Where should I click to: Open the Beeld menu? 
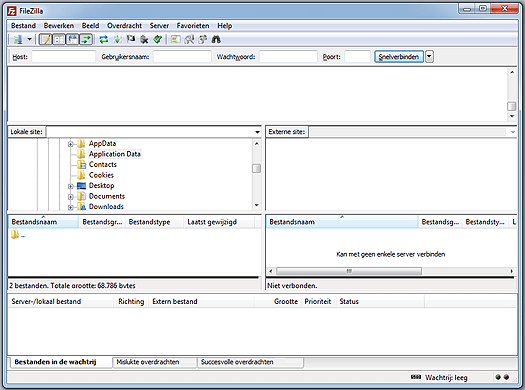point(90,26)
